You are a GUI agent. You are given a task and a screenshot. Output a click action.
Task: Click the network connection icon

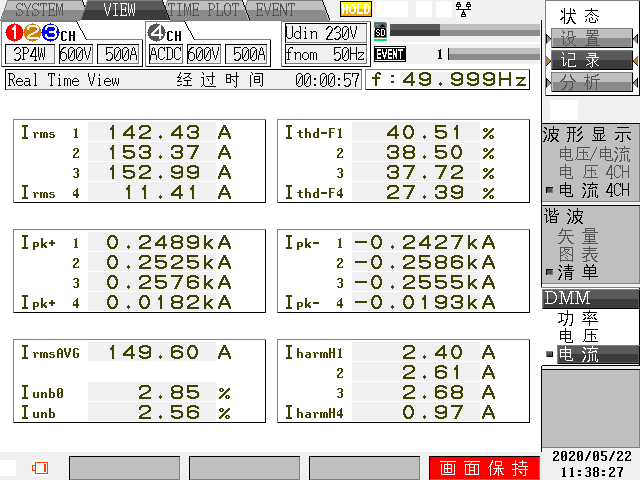[x=463, y=9]
